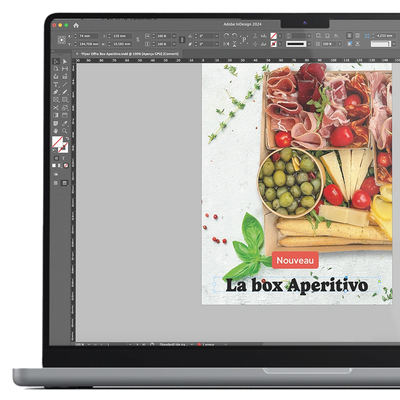Screen dimensions: 400x400
Task: Click the X position field
Action: (89, 36)
